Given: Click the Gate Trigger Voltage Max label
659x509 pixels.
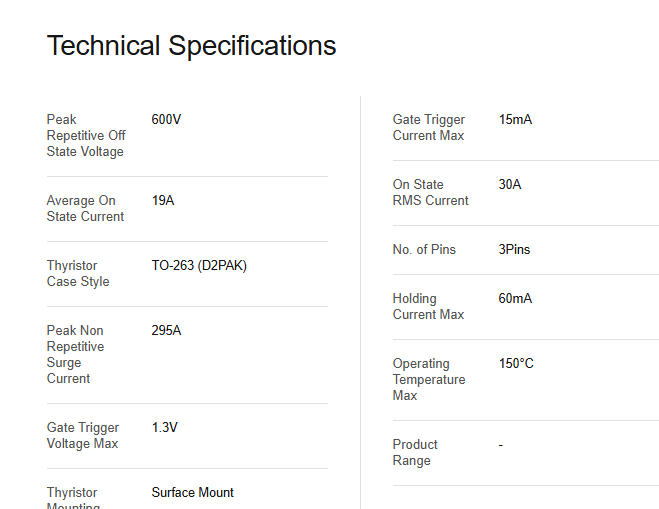Looking at the screenshot, I should (82, 435).
